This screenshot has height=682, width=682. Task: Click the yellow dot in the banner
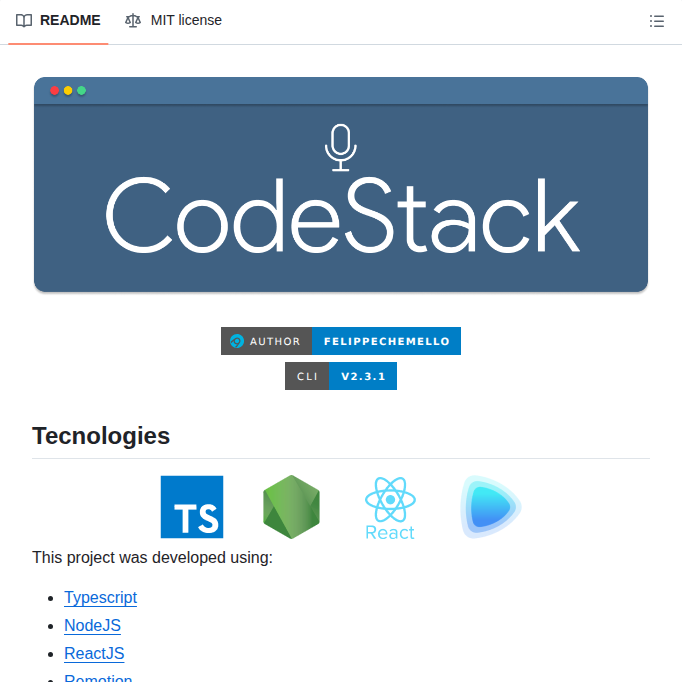(68, 91)
